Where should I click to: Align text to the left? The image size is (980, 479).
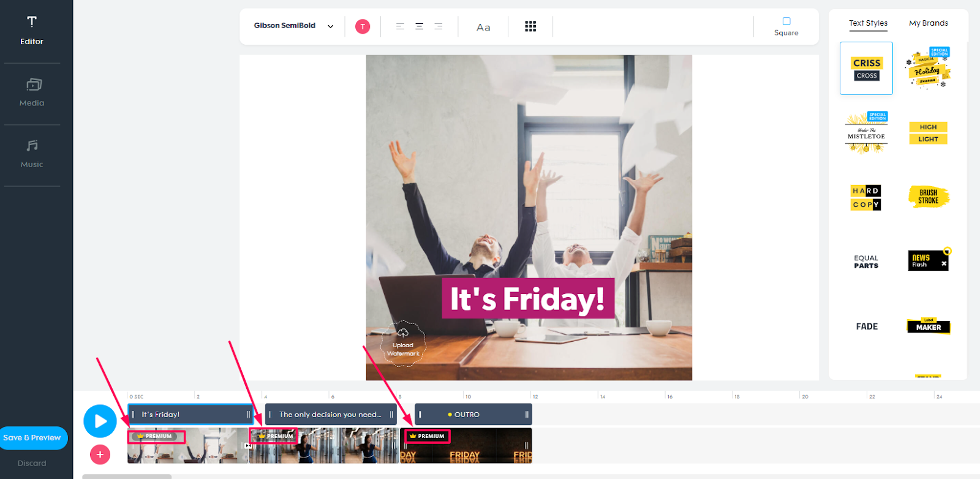(400, 26)
